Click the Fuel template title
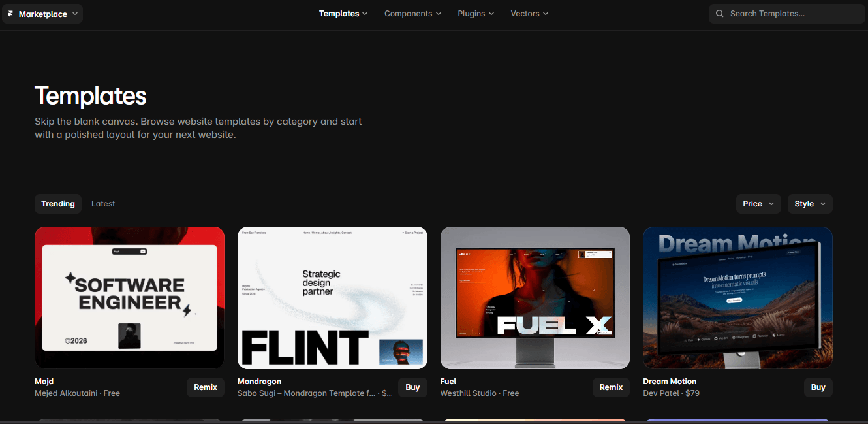The width and height of the screenshot is (868, 424). (x=448, y=382)
